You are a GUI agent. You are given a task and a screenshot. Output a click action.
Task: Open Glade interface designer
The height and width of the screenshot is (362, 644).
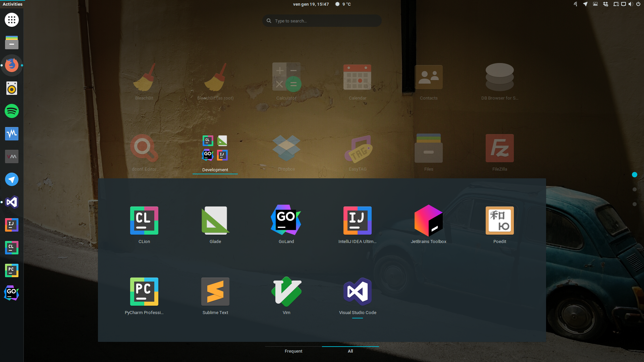(x=215, y=221)
